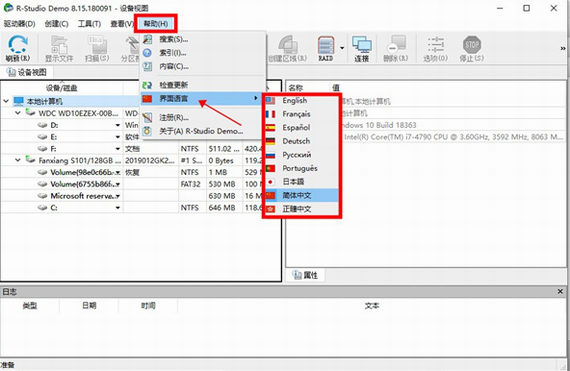This screenshot has width=570, height=371.
Task: Expand the toolbar overflow chevron
Action: pos(563,48)
